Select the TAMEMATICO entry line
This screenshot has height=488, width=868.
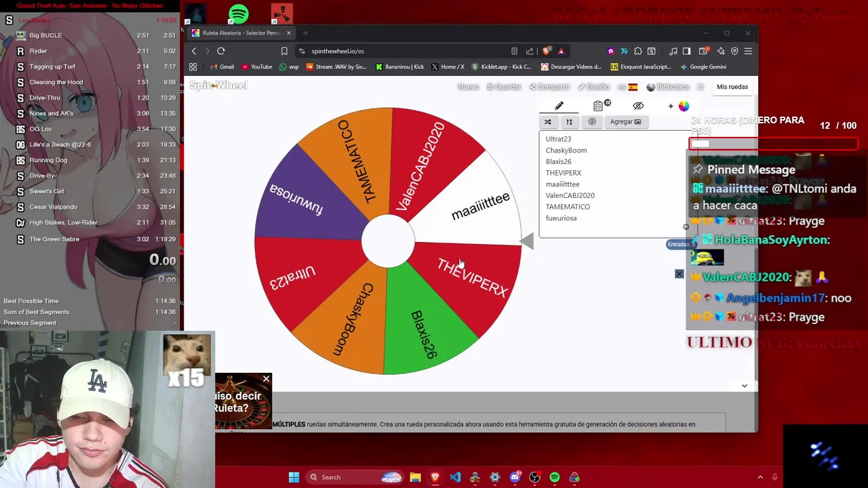click(568, 207)
